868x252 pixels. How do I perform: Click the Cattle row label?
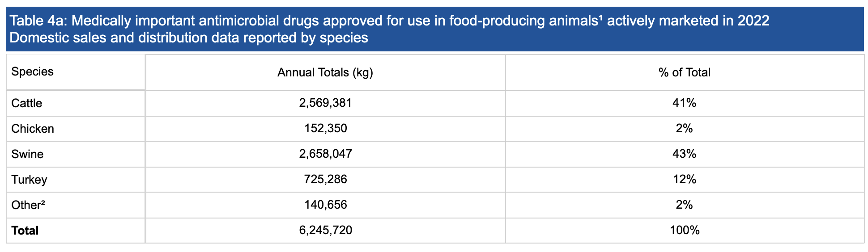click(x=26, y=103)
